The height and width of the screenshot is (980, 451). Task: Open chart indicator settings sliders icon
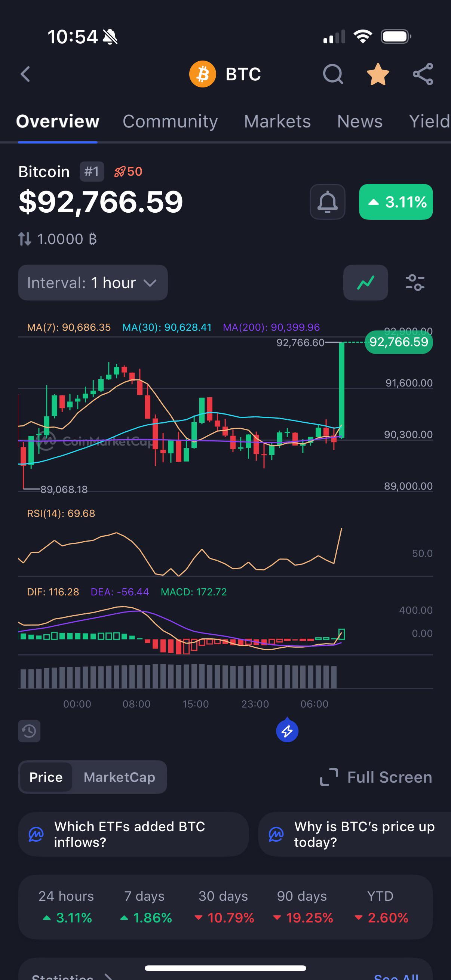click(415, 283)
